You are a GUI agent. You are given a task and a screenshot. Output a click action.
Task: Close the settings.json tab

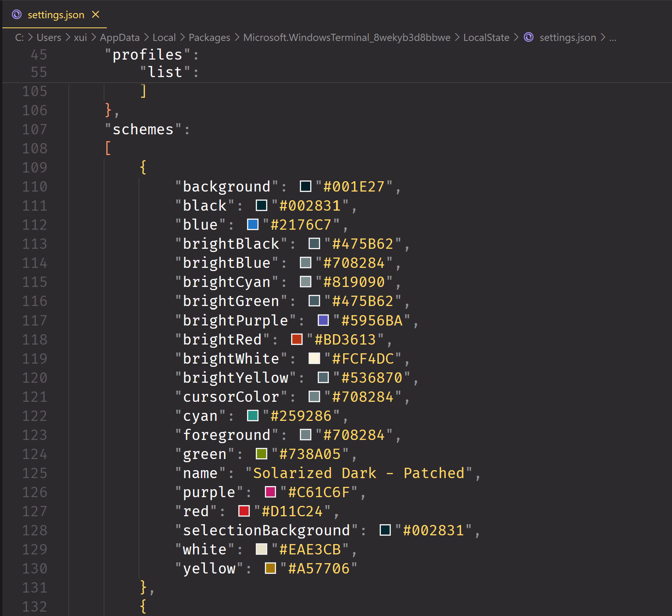pos(96,15)
